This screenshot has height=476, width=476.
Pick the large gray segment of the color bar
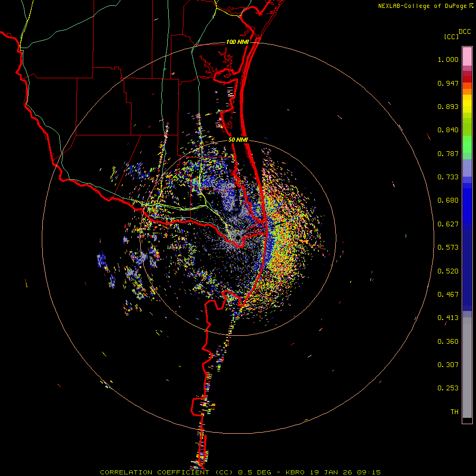[467, 370]
